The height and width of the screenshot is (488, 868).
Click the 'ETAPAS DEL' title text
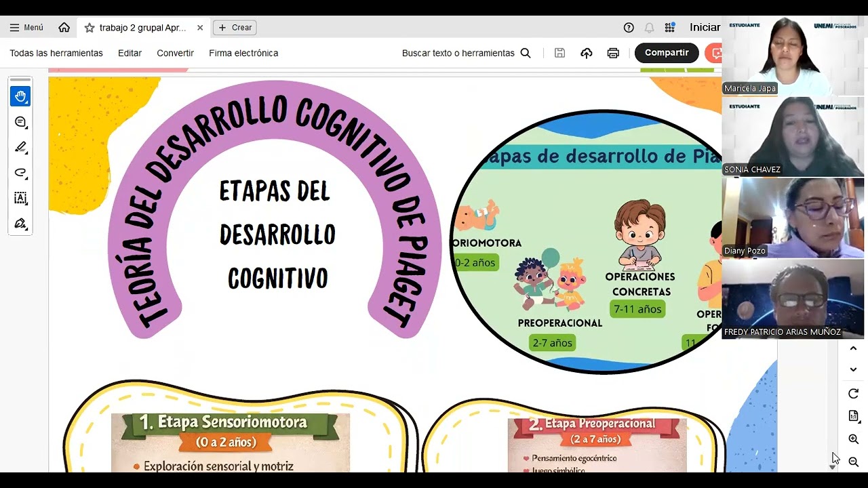pyautogui.click(x=275, y=192)
